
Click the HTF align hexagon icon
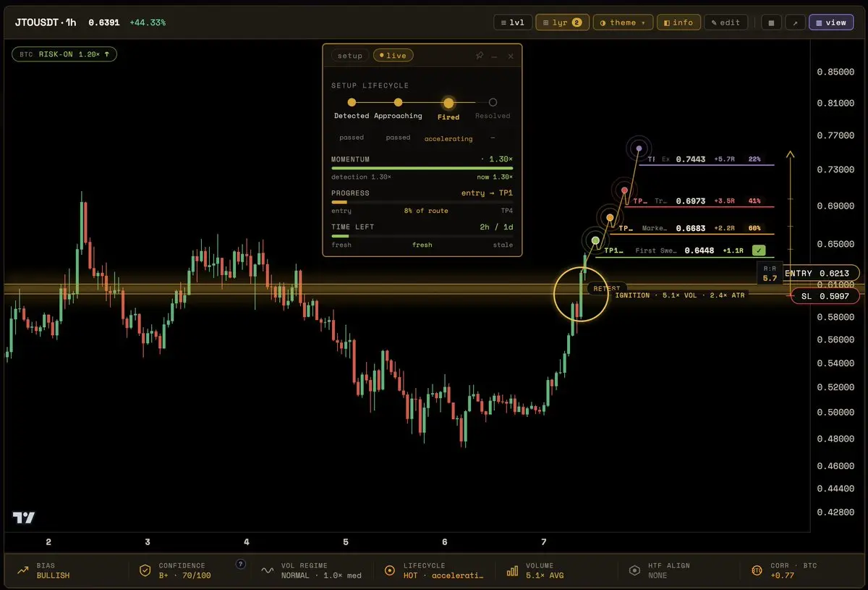[634, 570]
